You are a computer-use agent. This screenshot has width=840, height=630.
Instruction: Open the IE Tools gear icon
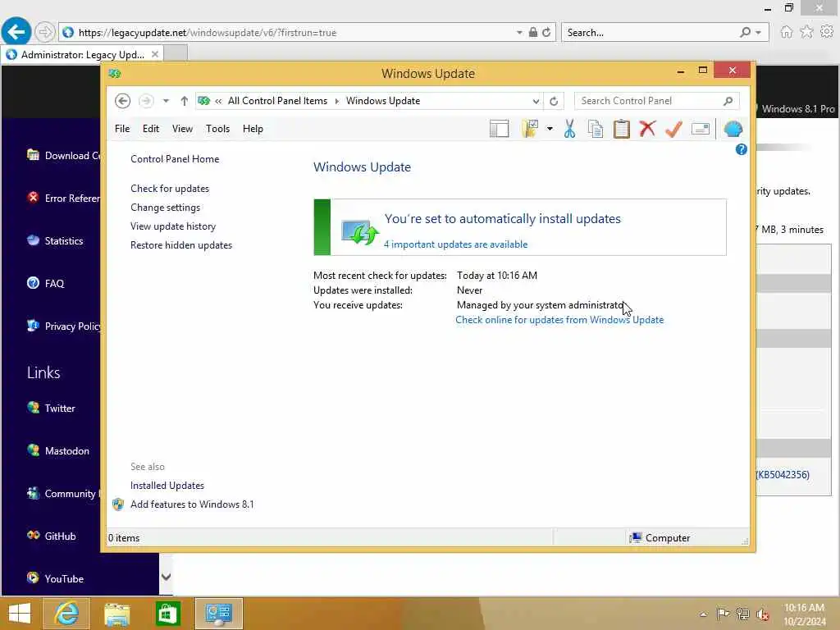tap(827, 32)
